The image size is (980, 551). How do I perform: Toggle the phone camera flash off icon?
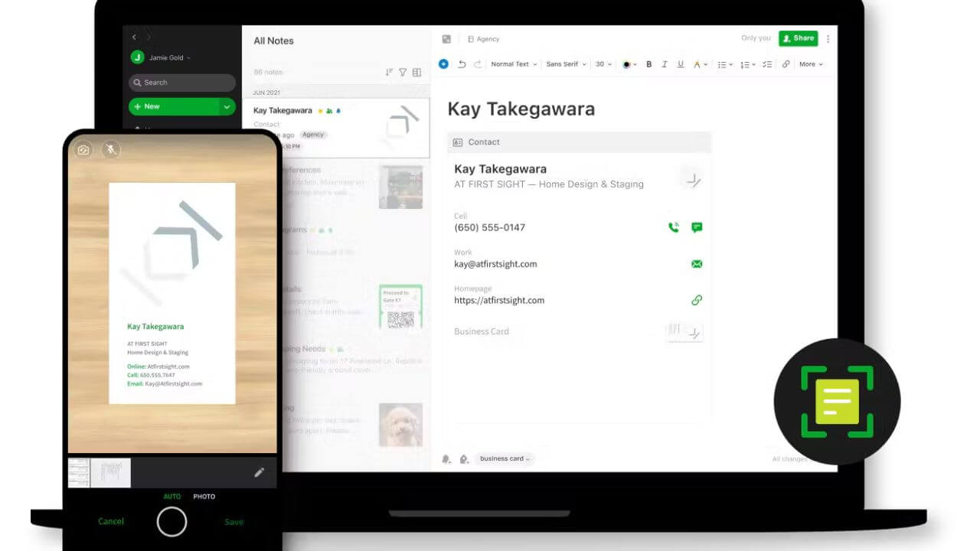pos(111,150)
